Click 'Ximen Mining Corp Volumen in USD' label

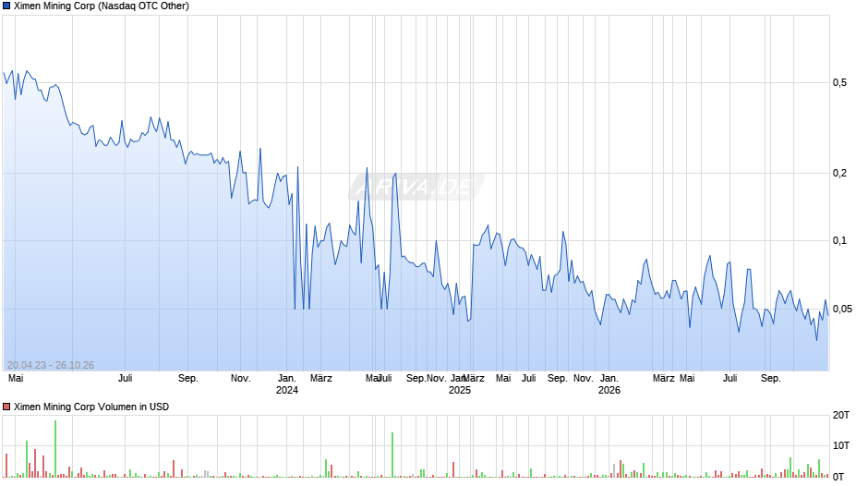click(x=91, y=407)
